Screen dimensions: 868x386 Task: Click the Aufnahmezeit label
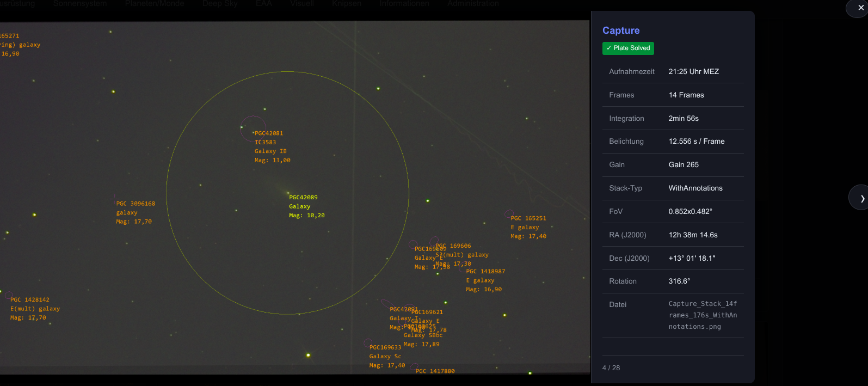pyautogui.click(x=632, y=71)
